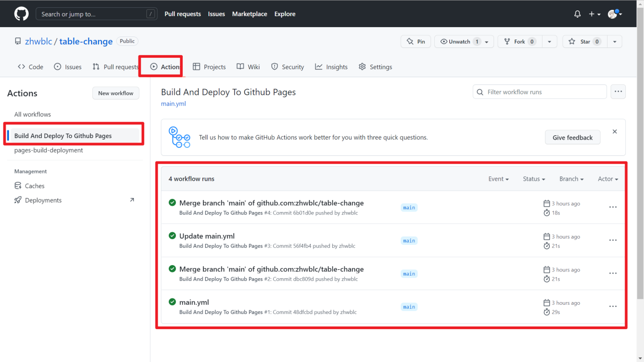Open the workflow options three-dot menu
The image size is (644, 362).
tap(618, 92)
